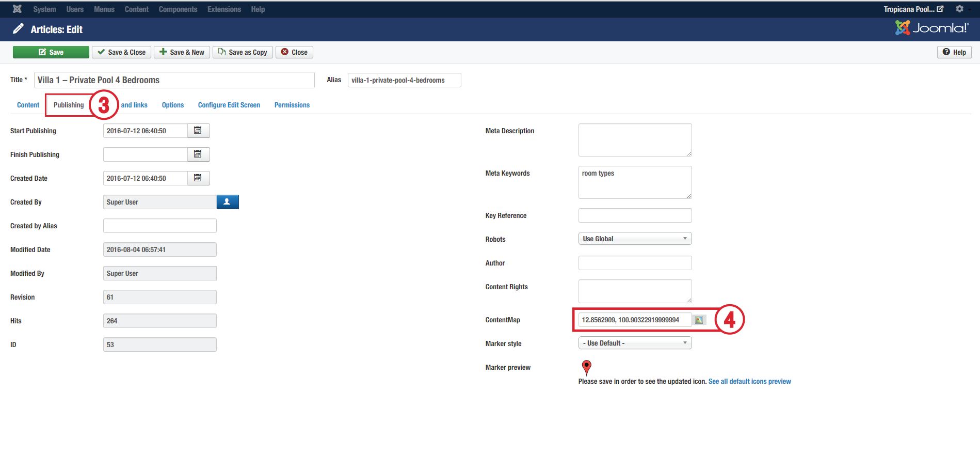Image resolution: width=980 pixels, height=453 pixels.
Task: Click the Modified Date value field
Action: click(x=160, y=249)
